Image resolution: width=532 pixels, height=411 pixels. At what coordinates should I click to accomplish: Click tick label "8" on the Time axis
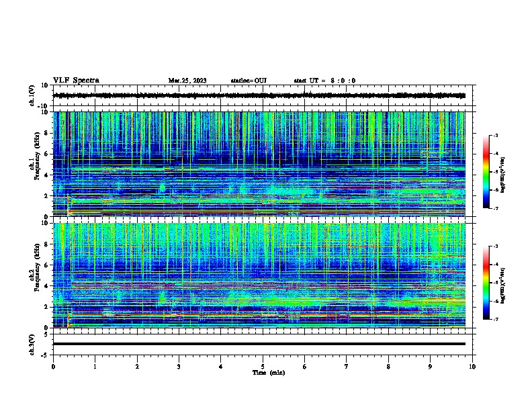[x=388, y=367]
